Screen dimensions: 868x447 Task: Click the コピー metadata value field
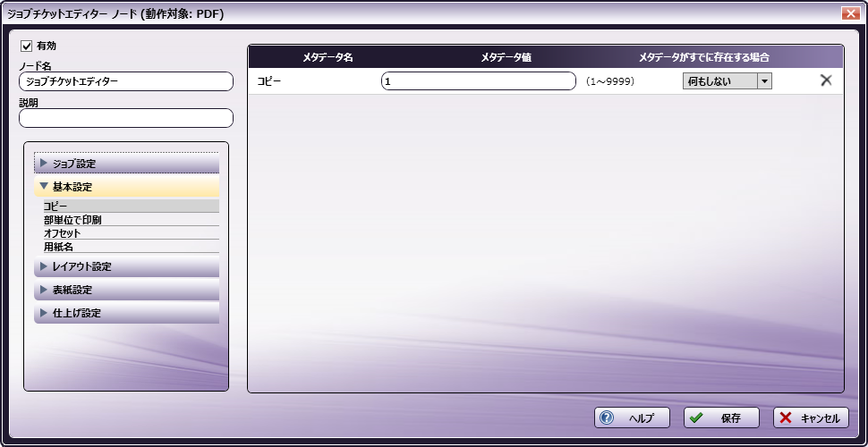(478, 80)
